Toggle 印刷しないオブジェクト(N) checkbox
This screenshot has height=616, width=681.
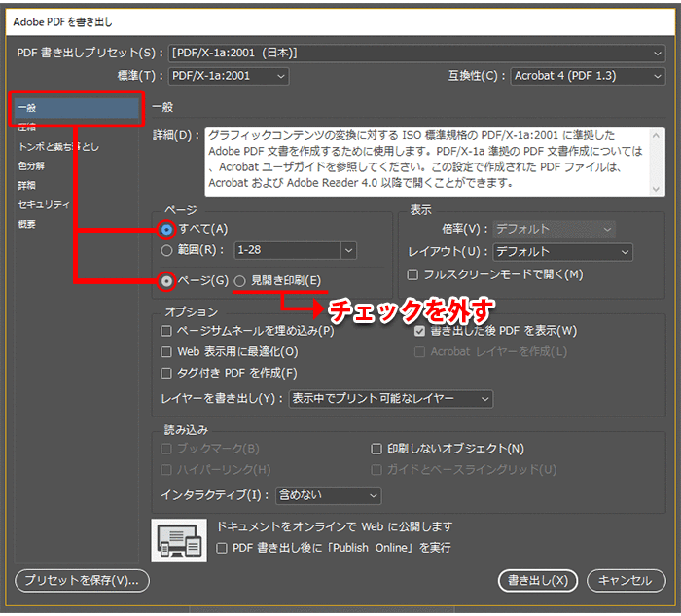[x=376, y=449]
